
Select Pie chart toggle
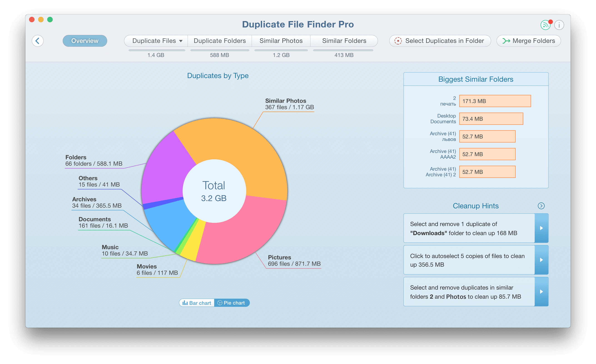click(x=234, y=303)
